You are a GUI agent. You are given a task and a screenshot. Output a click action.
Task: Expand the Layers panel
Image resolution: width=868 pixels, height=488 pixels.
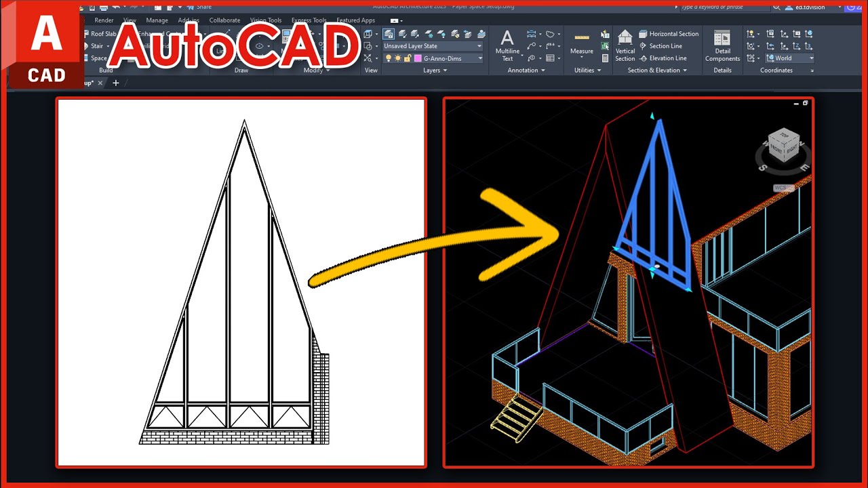[435, 70]
